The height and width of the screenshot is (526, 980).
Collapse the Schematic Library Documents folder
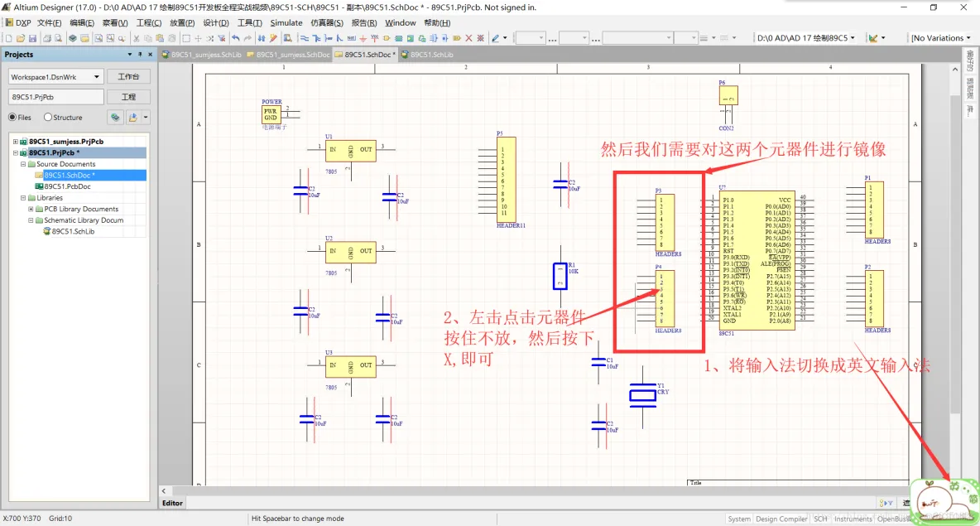[x=31, y=220]
